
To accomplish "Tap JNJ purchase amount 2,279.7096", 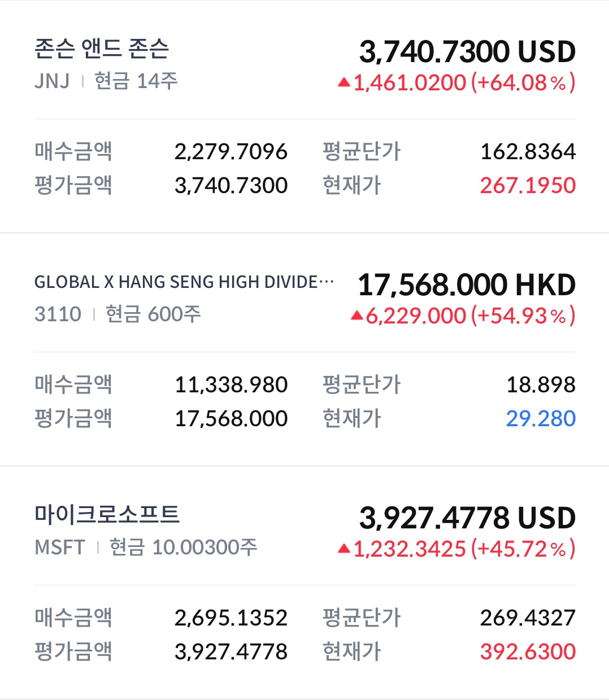I will coord(231,151).
